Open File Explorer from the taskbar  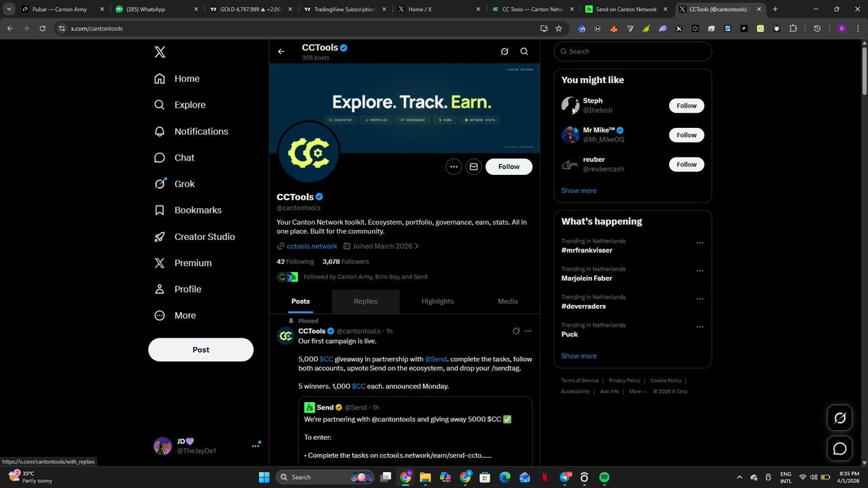click(x=425, y=477)
